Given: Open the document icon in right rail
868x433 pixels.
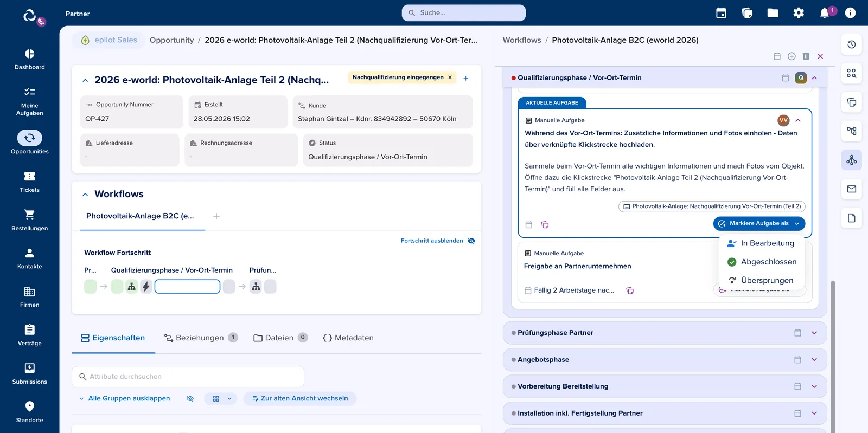Looking at the screenshot, I should click(852, 218).
